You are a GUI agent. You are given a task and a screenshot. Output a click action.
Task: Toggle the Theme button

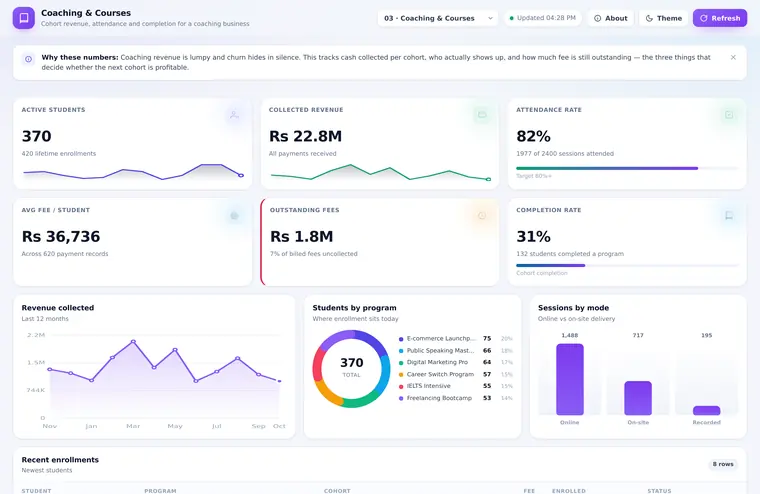tap(664, 18)
